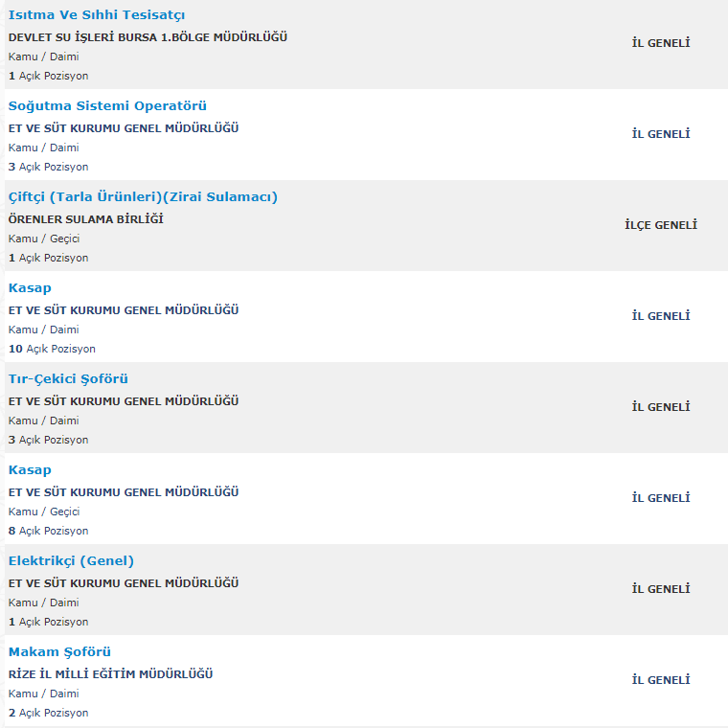Open the Elektrikçi (Genel) job listing
The height and width of the screenshot is (728, 728).
(71, 561)
